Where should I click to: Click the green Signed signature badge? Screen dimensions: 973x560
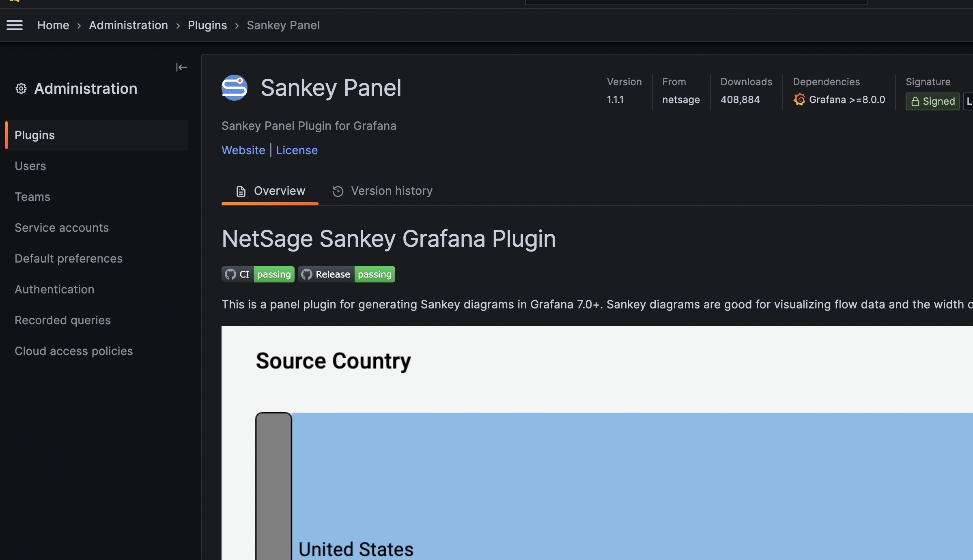932,101
